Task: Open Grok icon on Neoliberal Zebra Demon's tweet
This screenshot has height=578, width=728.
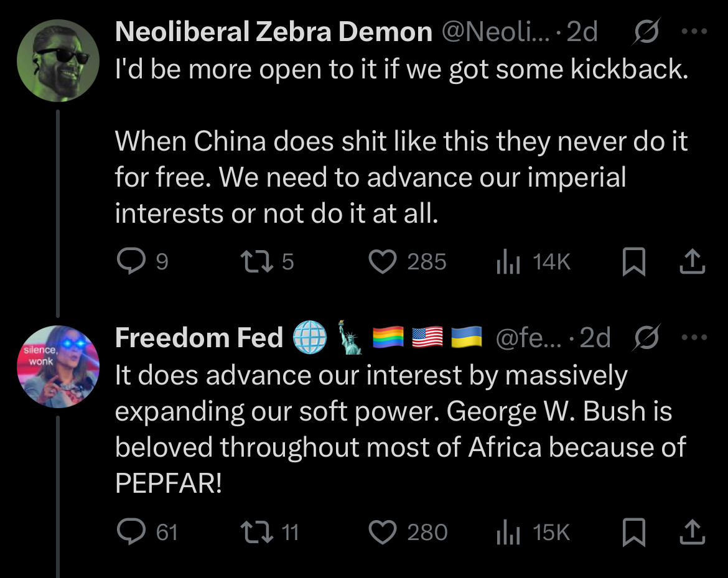Action: 646,32
